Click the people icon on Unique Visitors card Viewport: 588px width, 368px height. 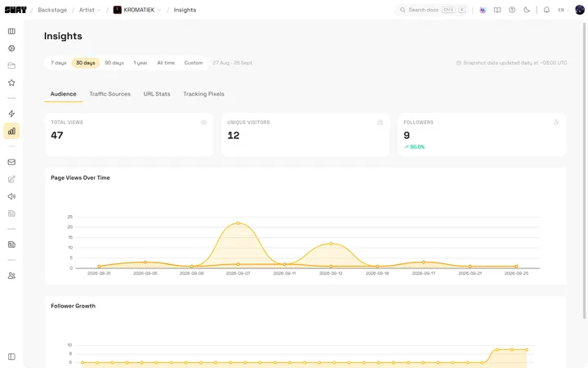coord(381,123)
